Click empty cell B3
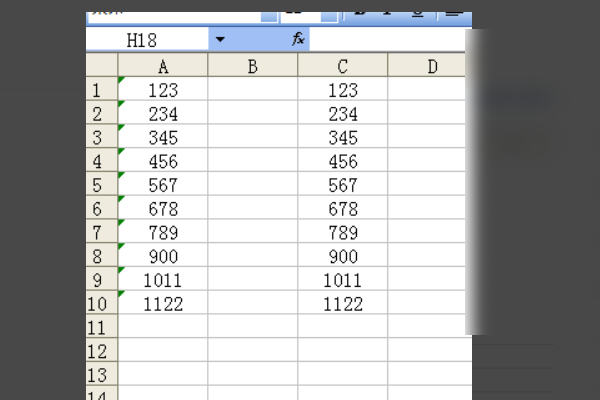The width and height of the screenshot is (600, 400). point(252,137)
